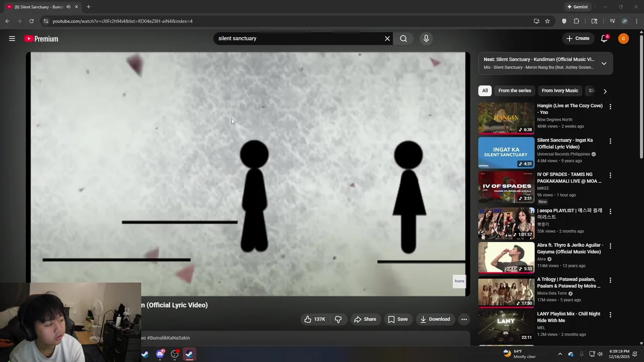The height and width of the screenshot is (362, 644).
Task: Like the video with thumbs up
Action: (315, 319)
